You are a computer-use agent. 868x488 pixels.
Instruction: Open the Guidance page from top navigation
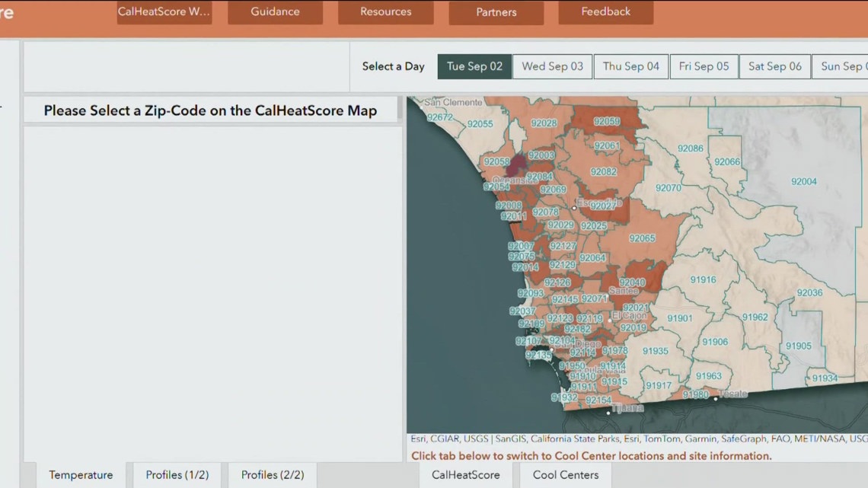tap(275, 11)
